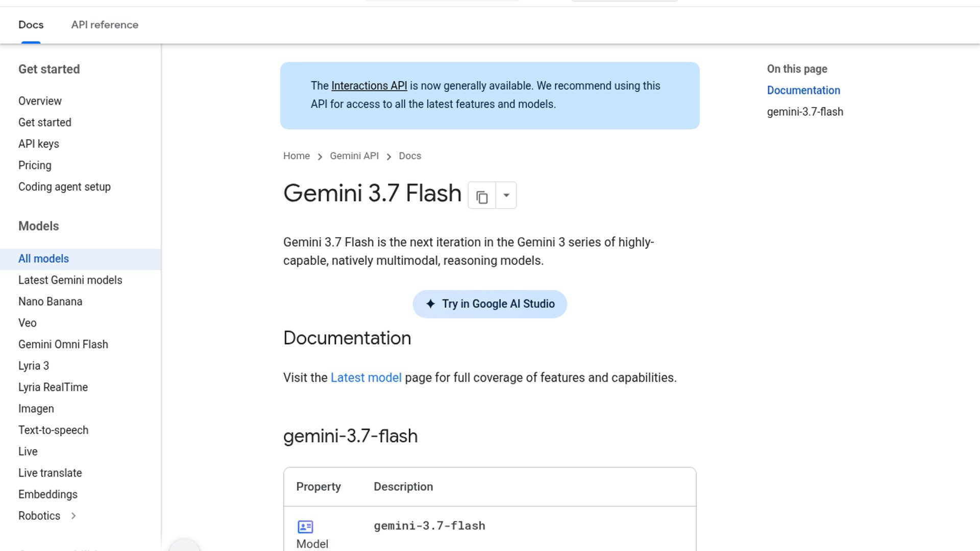Open Latest Gemini models sidebar item
980x551 pixels.
70,280
